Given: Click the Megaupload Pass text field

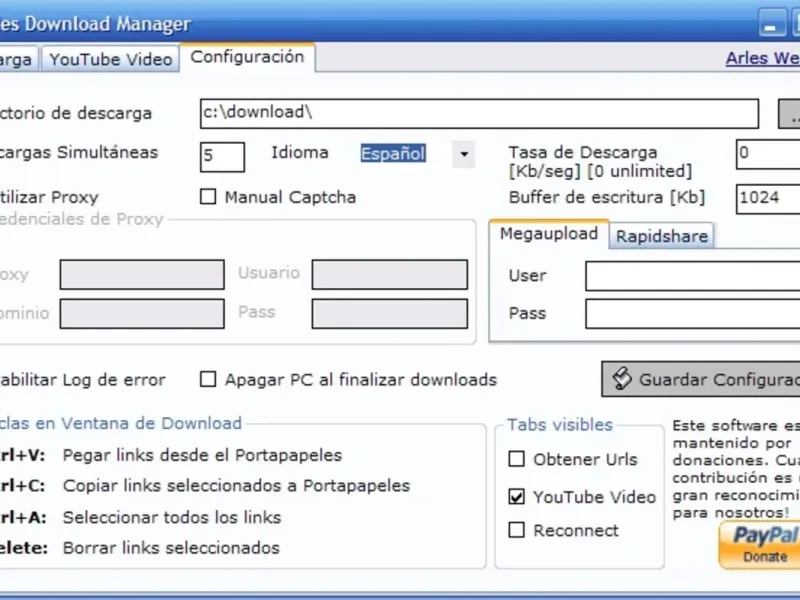Looking at the screenshot, I should pos(692,314).
